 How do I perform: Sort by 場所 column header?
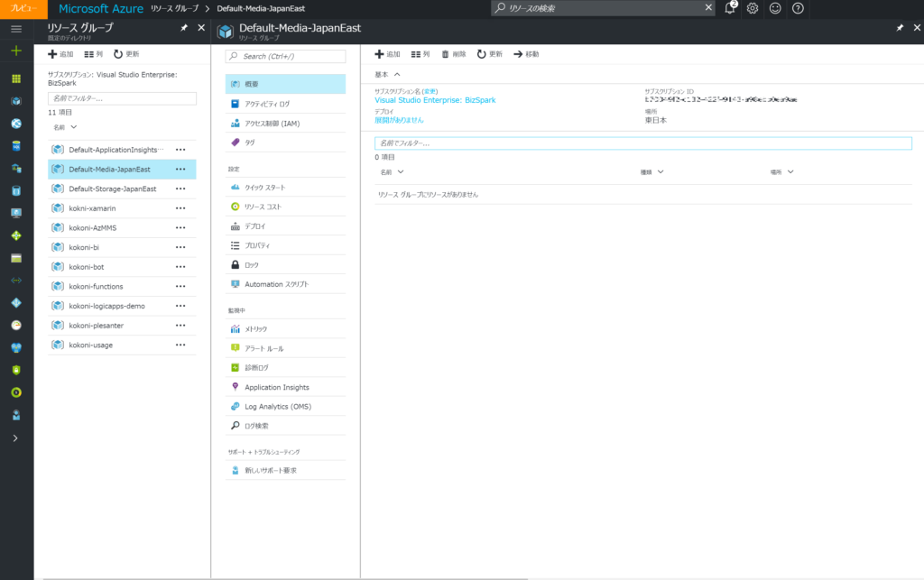781,171
